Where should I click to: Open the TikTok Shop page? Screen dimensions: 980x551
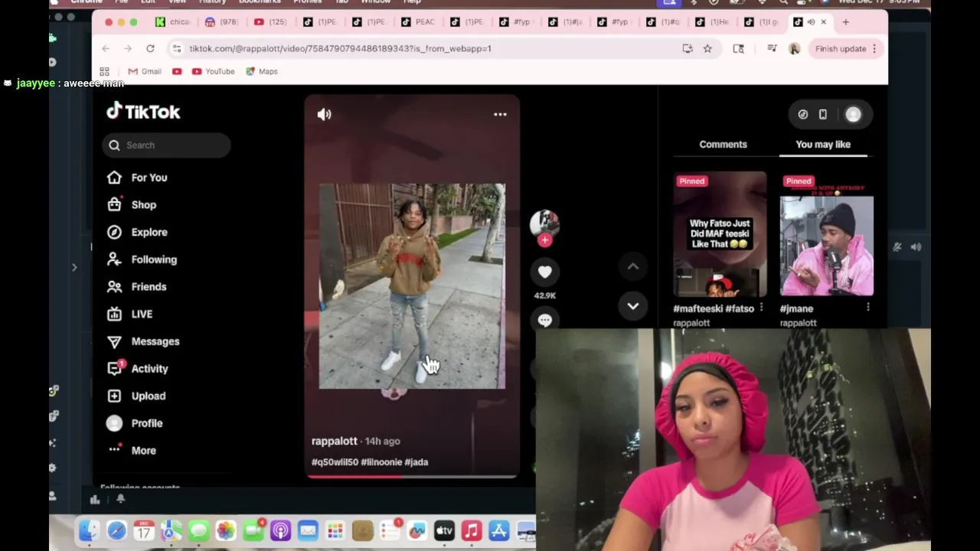coord(132,205)
